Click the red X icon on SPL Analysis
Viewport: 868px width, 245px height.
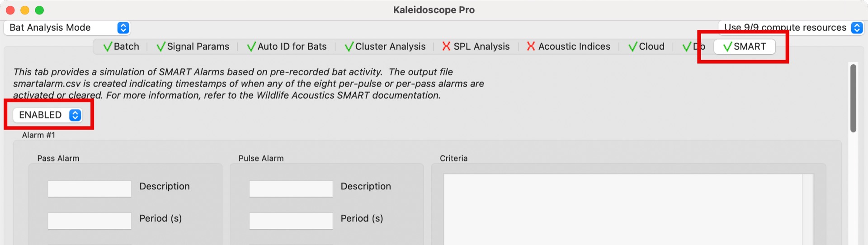[x=446, y=46]
